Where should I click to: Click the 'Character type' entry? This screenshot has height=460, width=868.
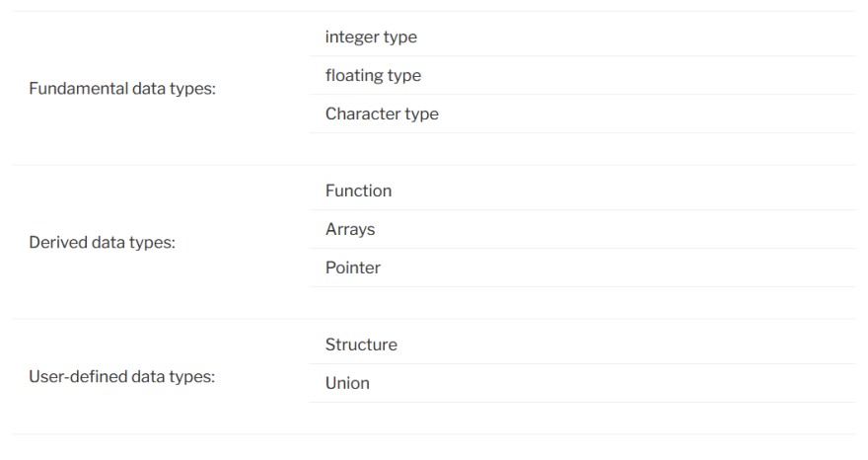582,114
